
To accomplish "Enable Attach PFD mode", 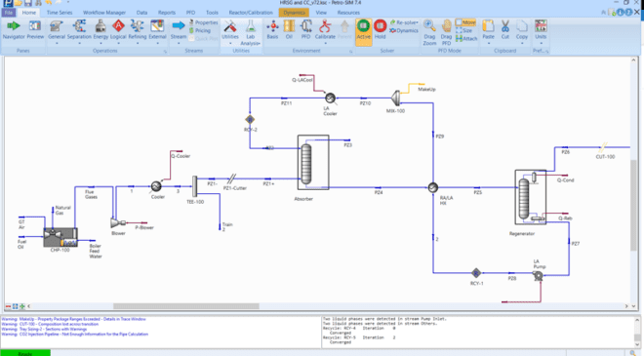I will [x=466, y=39].
